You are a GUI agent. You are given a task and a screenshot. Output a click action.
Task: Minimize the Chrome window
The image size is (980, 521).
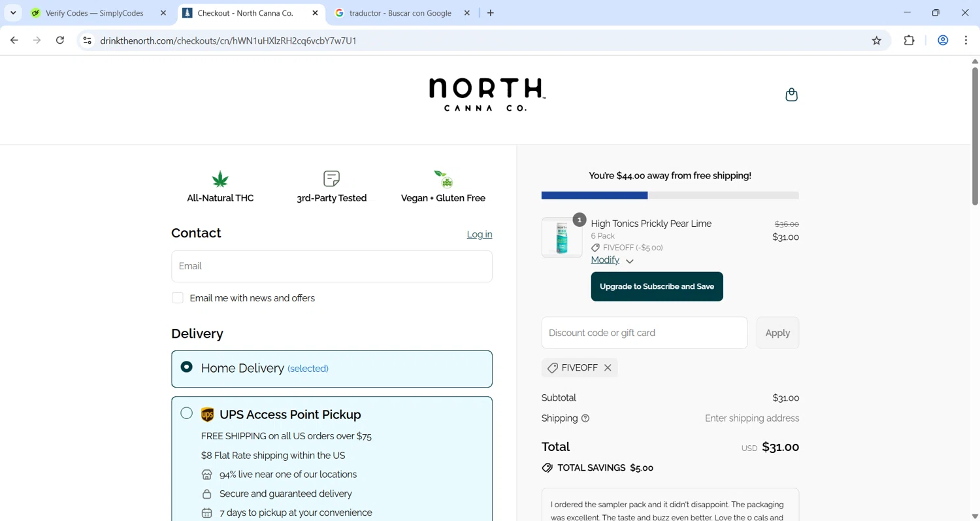coord(907,12)
